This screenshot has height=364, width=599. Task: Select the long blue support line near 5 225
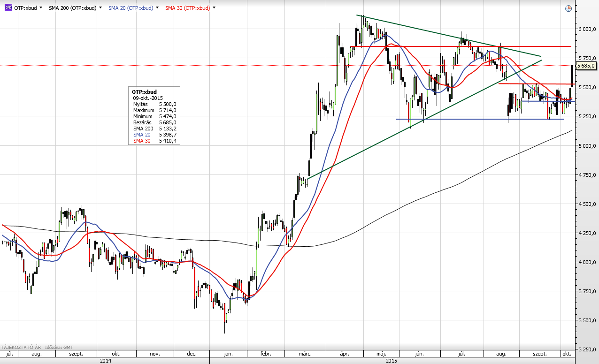pyautogui.click(x=479, y=119)
